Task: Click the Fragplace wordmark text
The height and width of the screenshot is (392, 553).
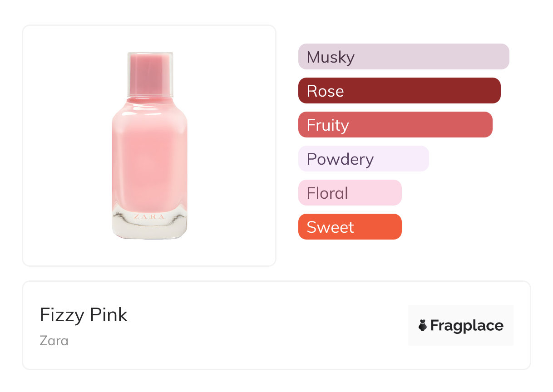Action: [x=467, y=325]
